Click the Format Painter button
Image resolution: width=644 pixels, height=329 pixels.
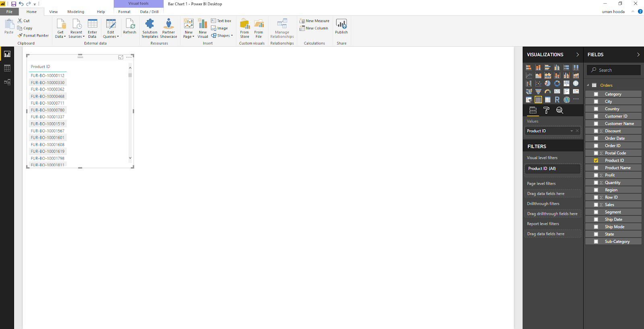coord(33,36)
